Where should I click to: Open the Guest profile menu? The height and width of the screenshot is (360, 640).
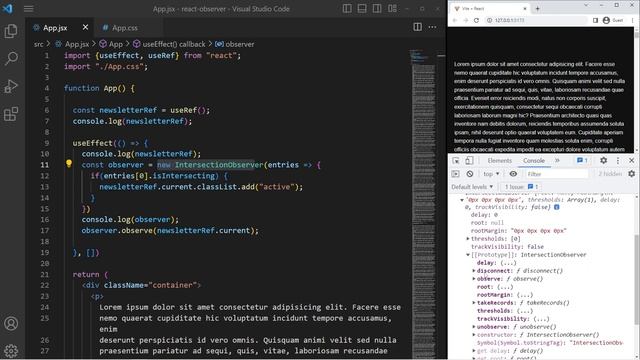click(613, 20)
